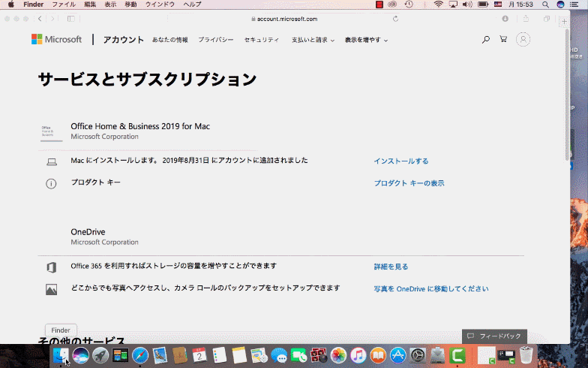Image resolution: width=588 pixels, height=368 pixels.
Task: Open Messages icon in the Dock
Action: [279, 354]
